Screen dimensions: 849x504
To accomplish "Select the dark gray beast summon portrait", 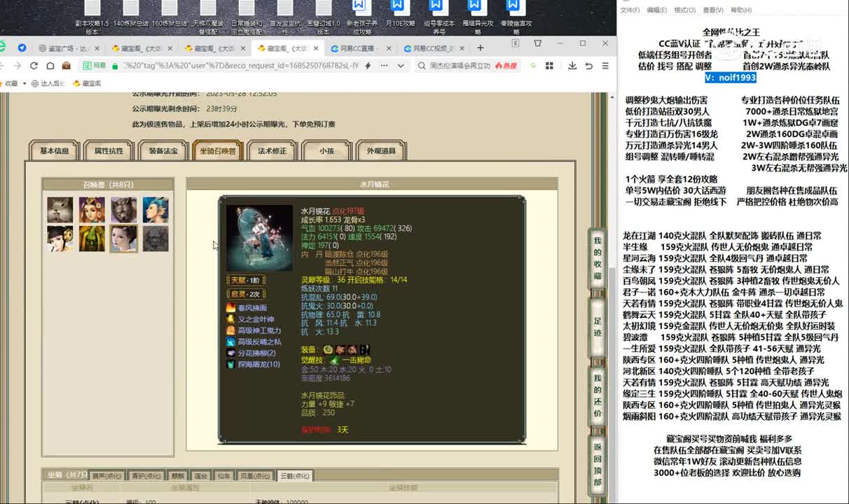I will 156,239.
